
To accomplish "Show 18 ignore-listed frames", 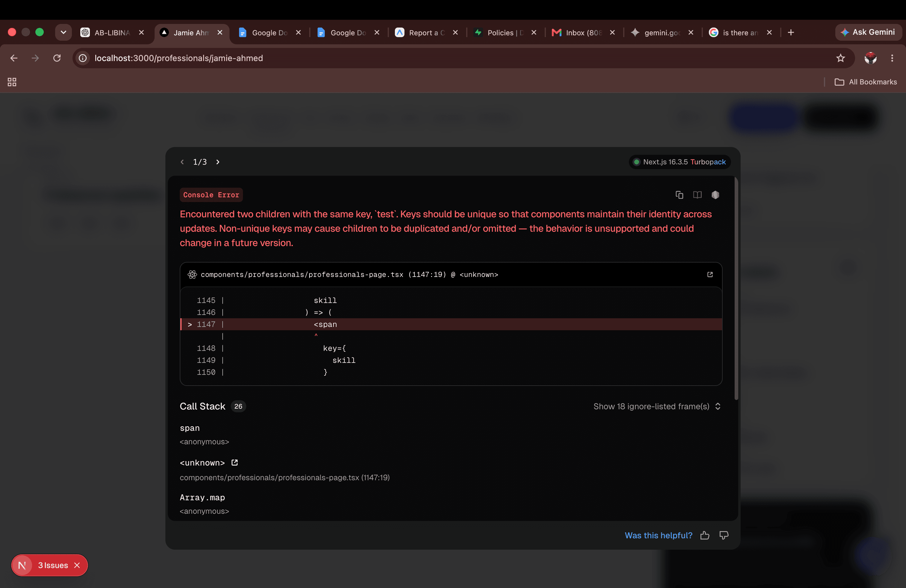I will 657,407.
